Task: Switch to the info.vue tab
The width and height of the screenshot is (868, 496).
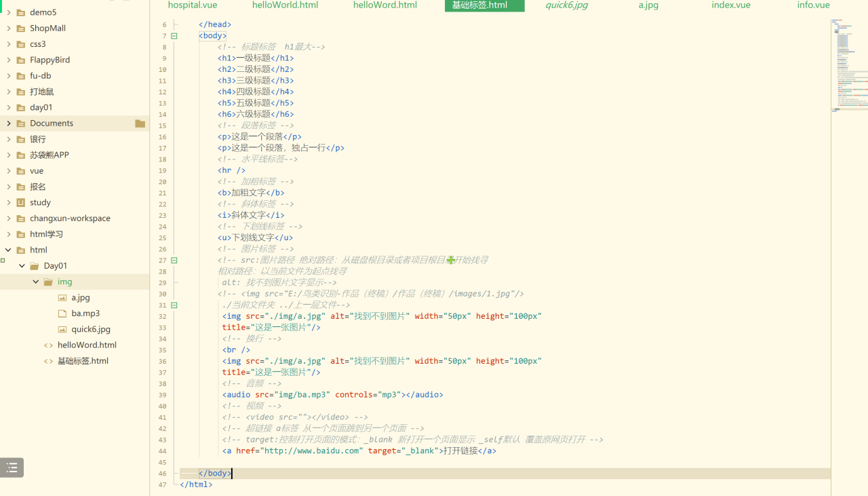Action: tap(813, 5)
